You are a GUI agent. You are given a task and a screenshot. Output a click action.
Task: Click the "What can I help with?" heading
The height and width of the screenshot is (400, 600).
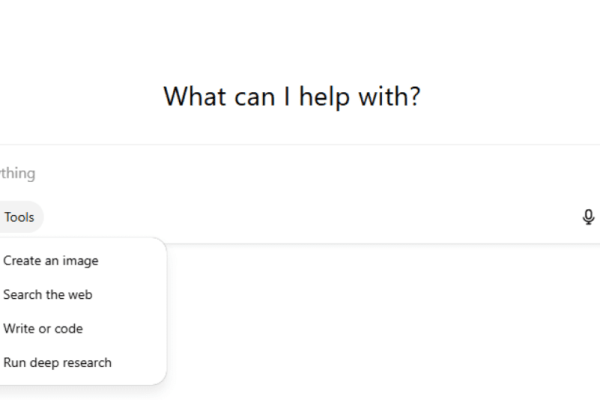click(x=292, y=97)
